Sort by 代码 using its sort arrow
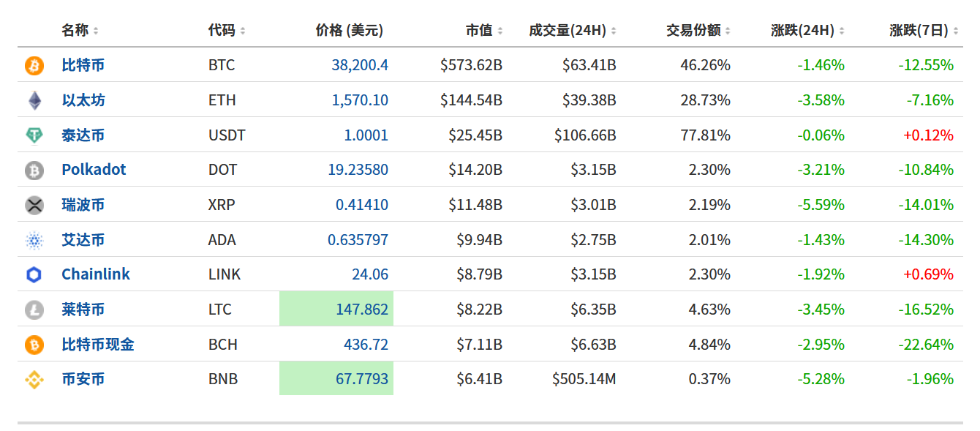 [x=243, y=31]
